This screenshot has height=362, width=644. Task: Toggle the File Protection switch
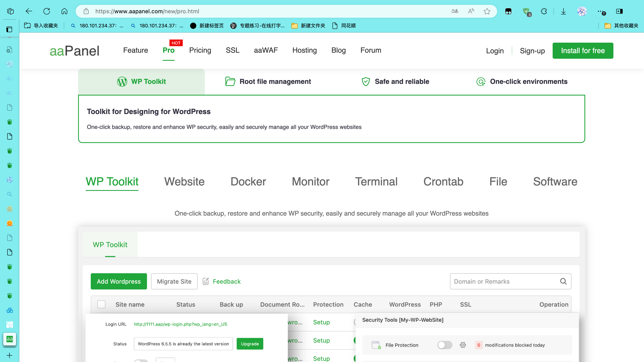[445, 345]
